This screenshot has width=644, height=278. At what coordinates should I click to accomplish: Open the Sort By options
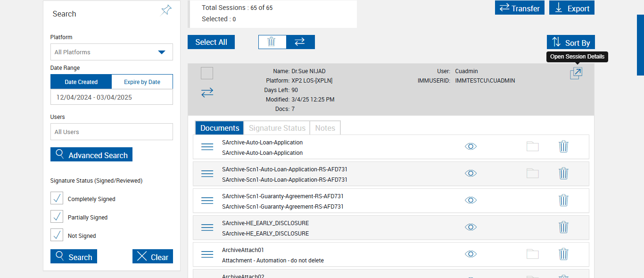click(x=570, y=42)
